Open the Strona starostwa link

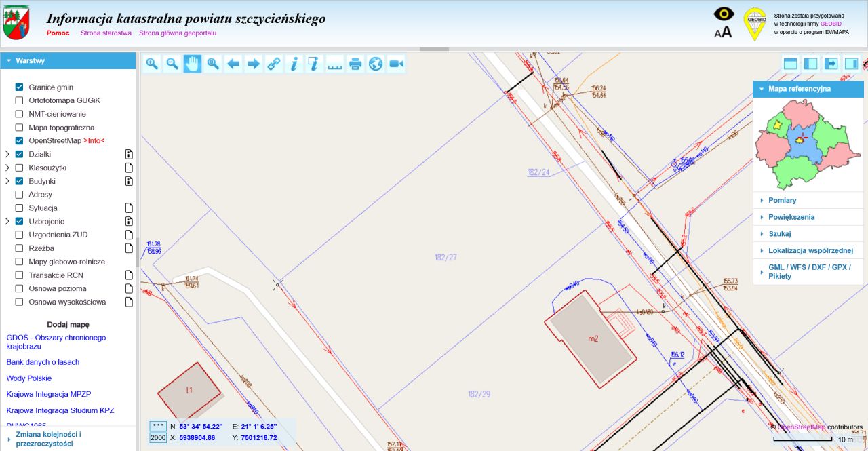pos(106,33)
